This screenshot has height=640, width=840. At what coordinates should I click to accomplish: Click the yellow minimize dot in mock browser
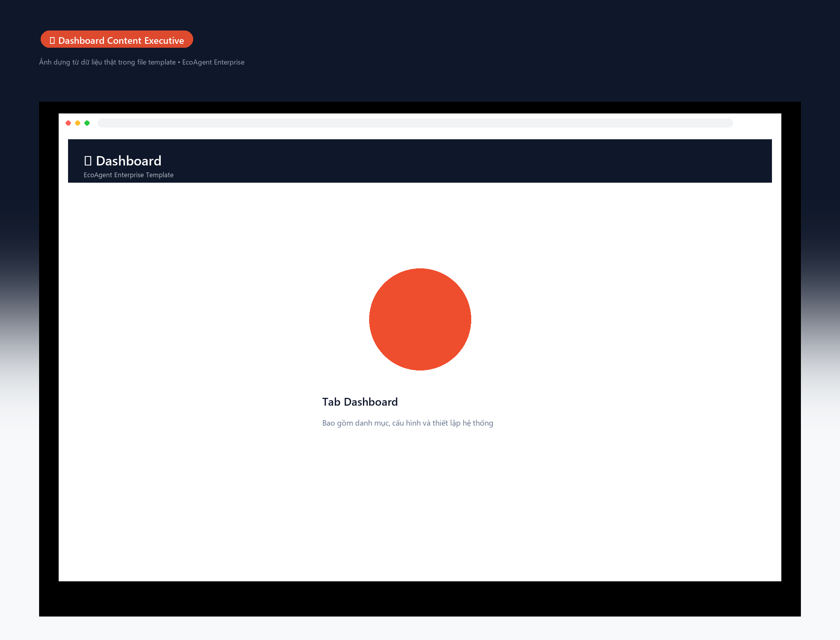pyautogui.click(x=78, y=123)
